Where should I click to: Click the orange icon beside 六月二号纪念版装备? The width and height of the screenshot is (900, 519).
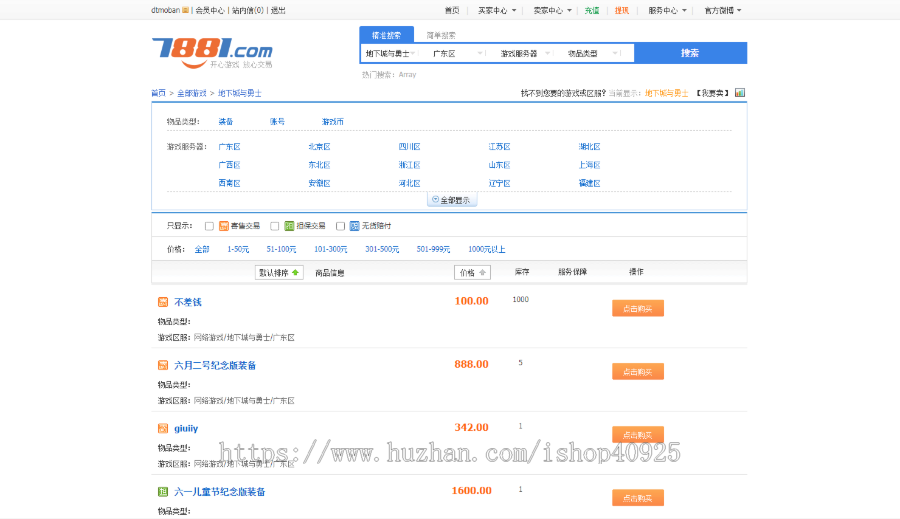(163, 365)
